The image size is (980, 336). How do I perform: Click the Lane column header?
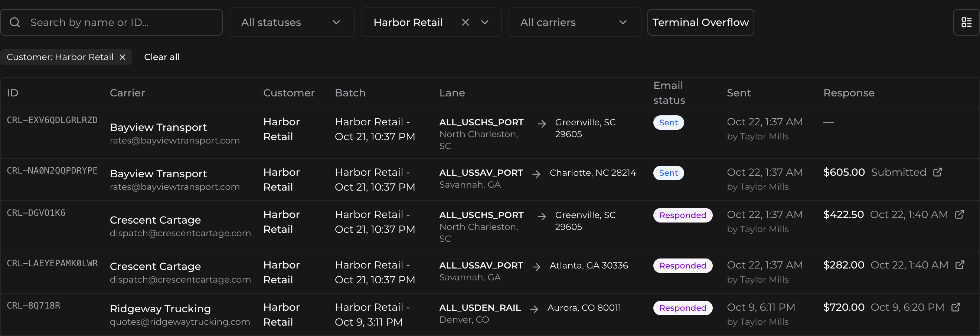pyautogui.click(x=452, y=93)
